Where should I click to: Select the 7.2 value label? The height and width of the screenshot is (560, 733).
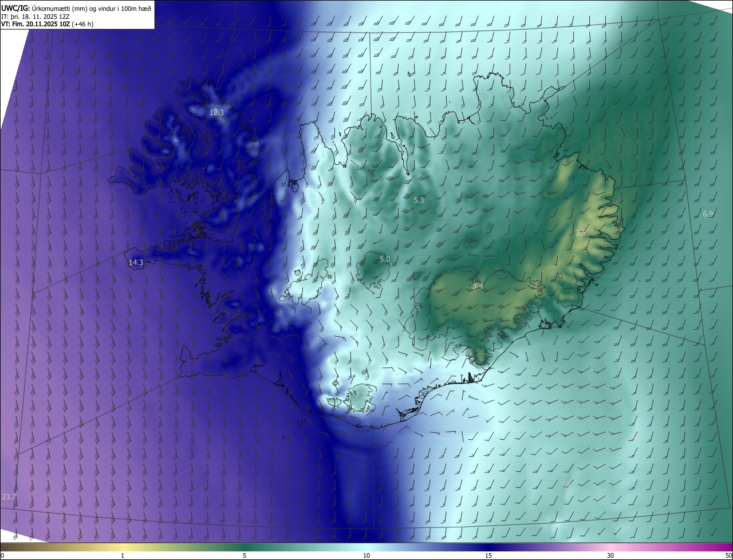[360, 395]
